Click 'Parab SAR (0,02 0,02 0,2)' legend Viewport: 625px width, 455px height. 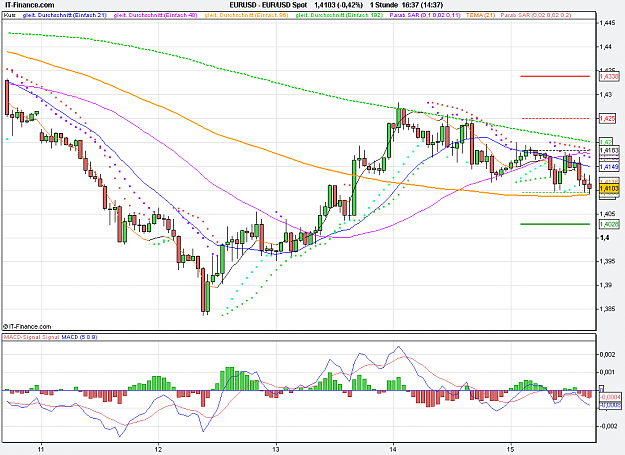[x=536, y=15]
